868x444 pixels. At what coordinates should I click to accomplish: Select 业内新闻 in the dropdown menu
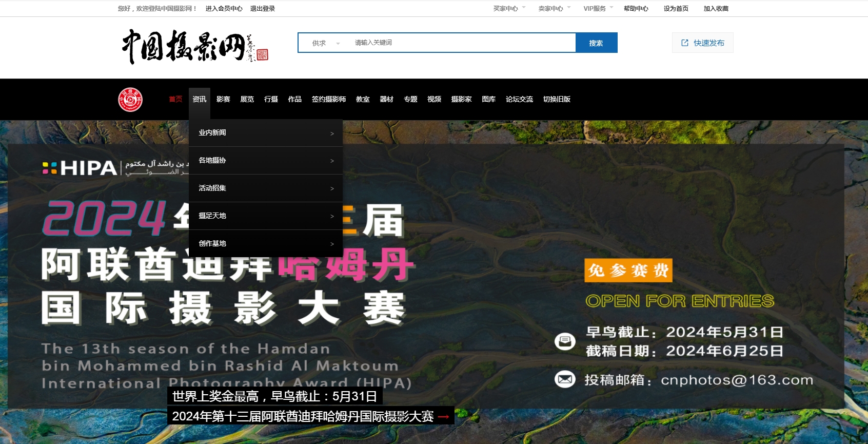point(266,133)
